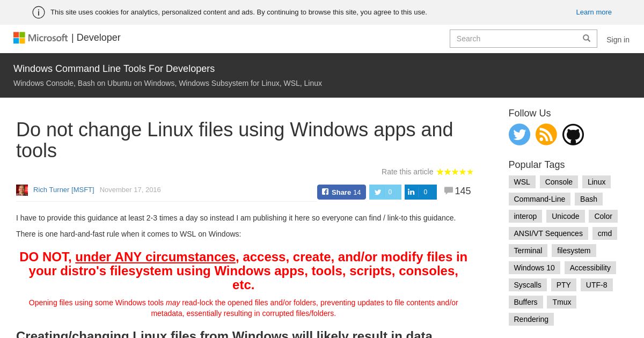Click the November 17, 2016 date text

coord(130,190)
